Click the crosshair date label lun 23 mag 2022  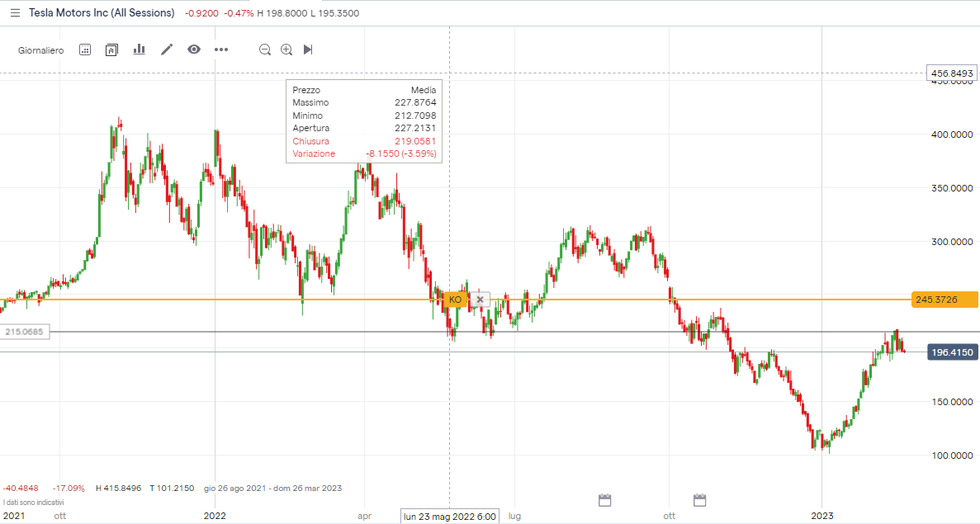(449, 517)
